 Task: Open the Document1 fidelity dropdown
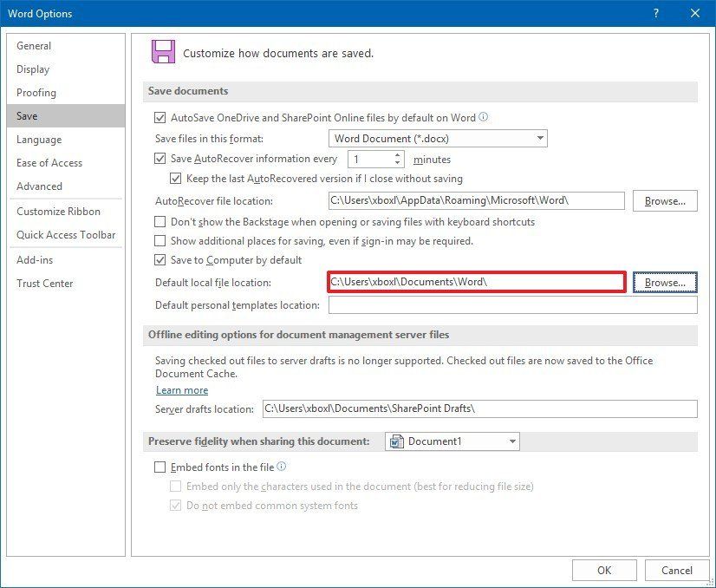click(511, 441)
